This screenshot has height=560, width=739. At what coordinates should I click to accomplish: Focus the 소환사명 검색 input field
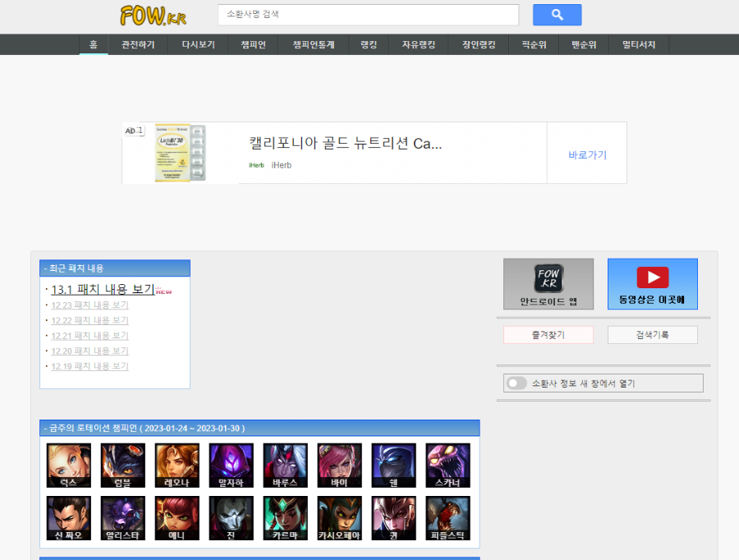click(x=368, y=15)
